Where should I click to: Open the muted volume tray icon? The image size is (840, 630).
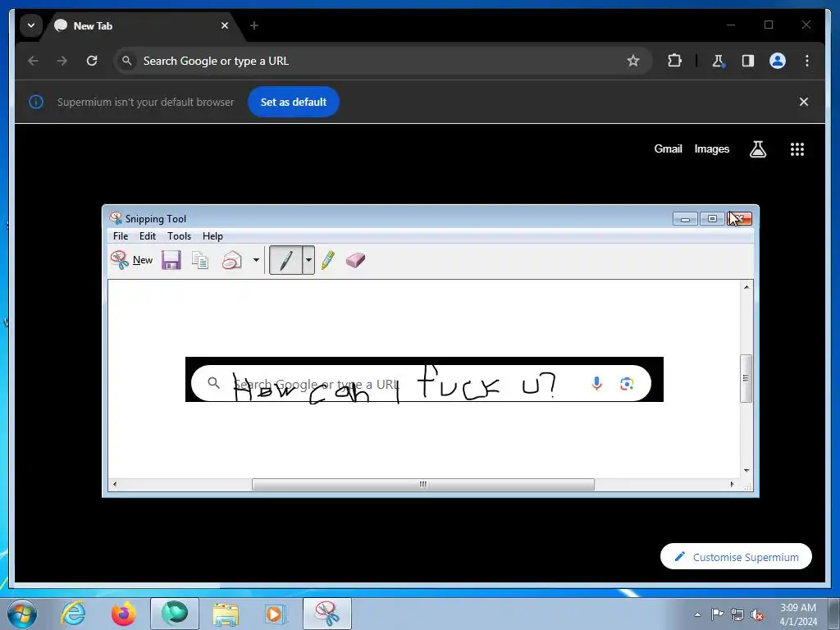click(757, 614)
